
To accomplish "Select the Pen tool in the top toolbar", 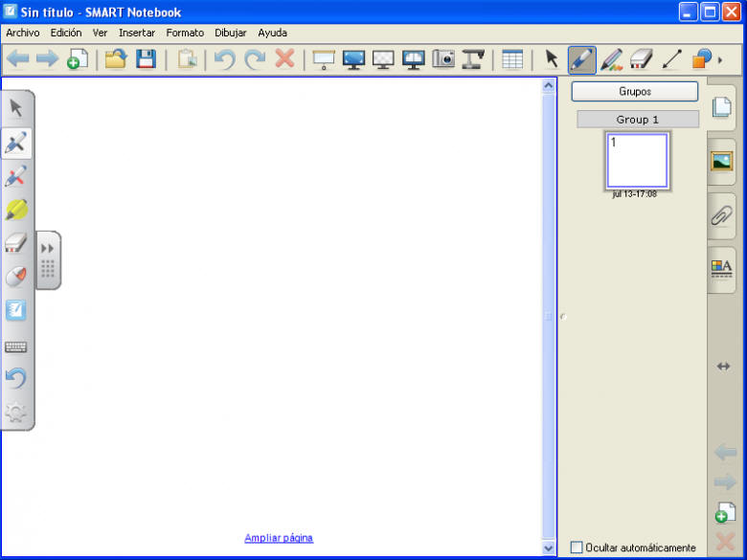I will (581, 60).
